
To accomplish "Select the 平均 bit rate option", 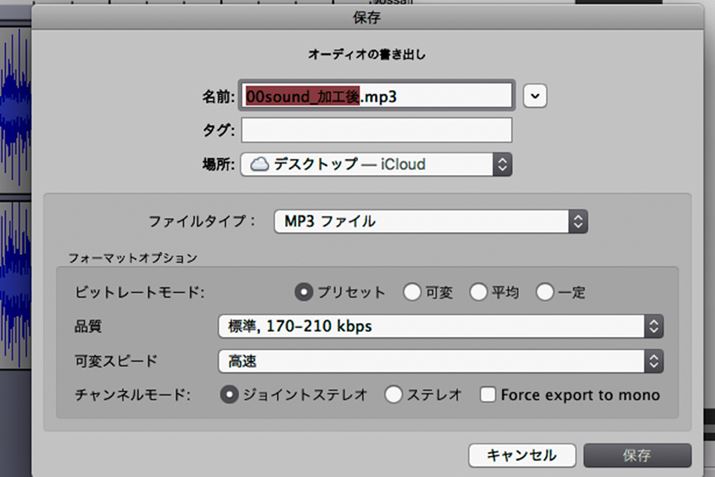I will tap(478, 293).
